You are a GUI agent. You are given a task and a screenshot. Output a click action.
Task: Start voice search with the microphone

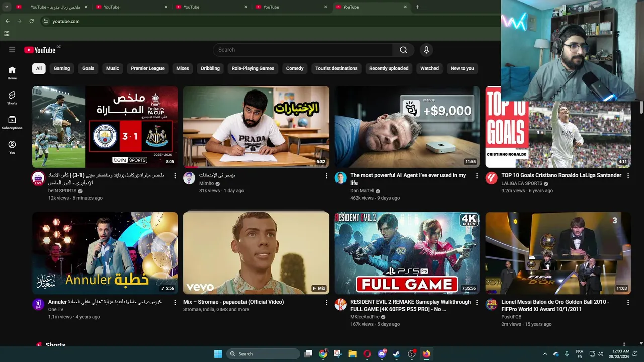pyautogui.click(x=426, y=50)
